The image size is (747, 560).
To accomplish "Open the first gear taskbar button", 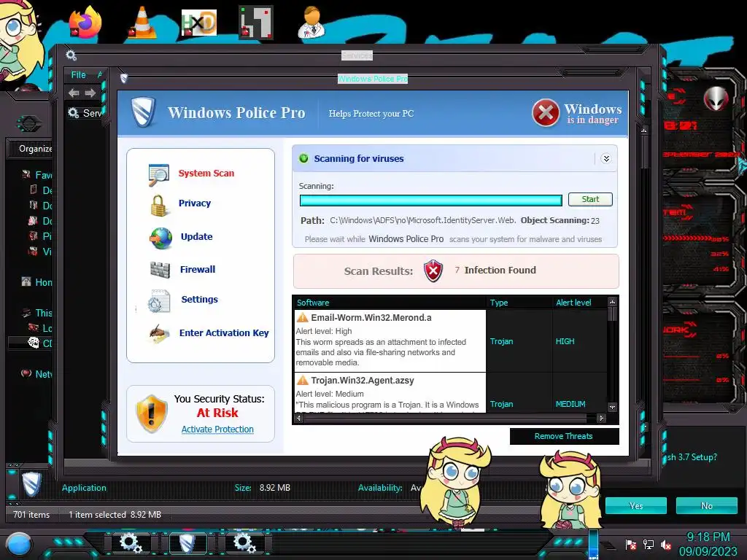I will (x=130, y=542).
